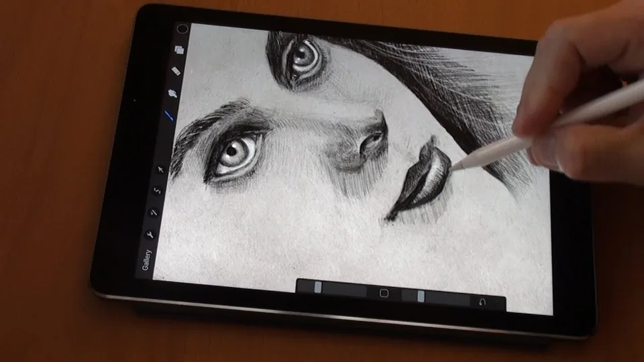Tap the square Modify button on sidebar

384,293
